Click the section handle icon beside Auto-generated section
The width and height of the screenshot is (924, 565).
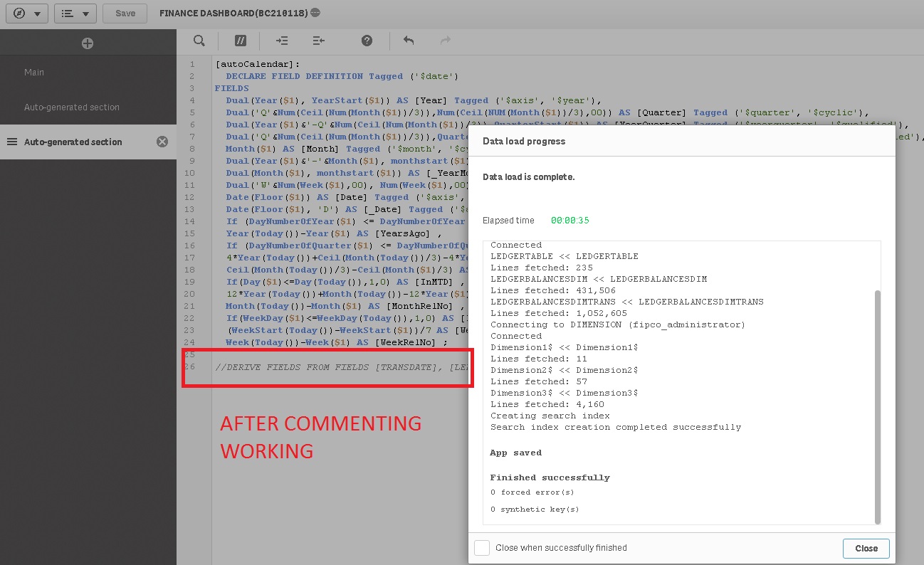[12, 142]
